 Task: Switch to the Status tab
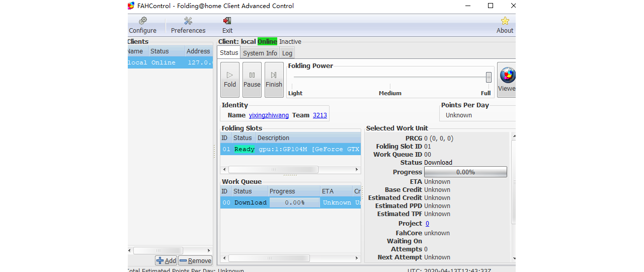(229, 52)
